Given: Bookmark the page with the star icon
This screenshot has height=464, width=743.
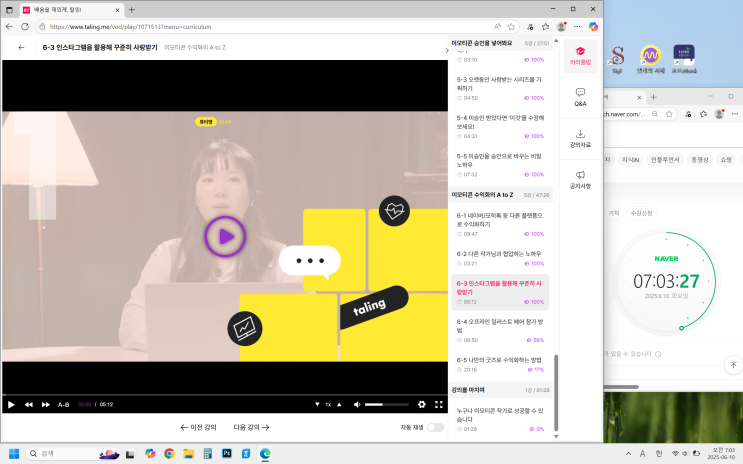Looking at the screenshot, I should tap(511, 27).
